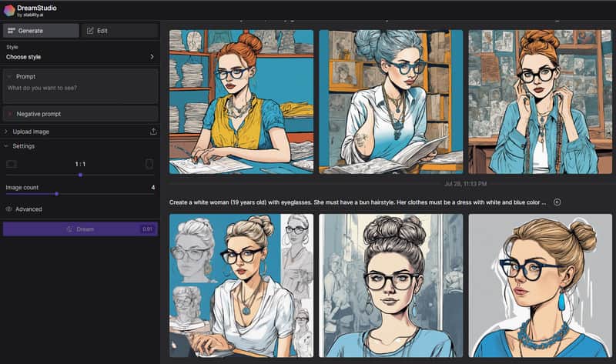Toggle the Advanced eye icon
616x364 pixels.
[8, 209]
